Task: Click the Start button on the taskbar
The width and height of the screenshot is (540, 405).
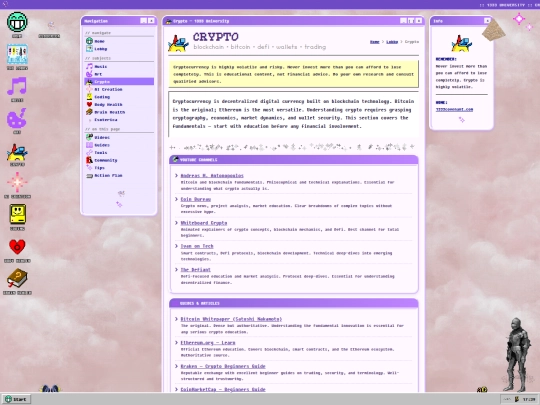Action: pos(16,399)
